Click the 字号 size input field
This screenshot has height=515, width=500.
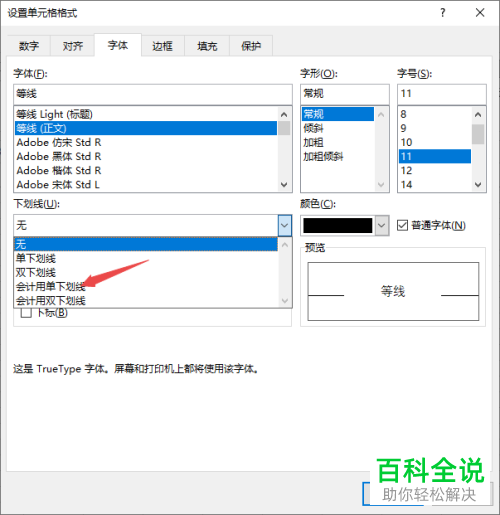(442, 94)
